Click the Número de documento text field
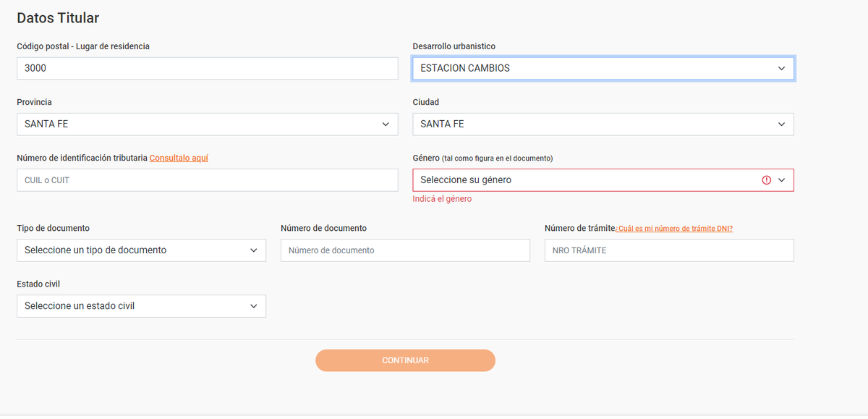The height and width of the screenshot is (419, 868). coord(405,250)
